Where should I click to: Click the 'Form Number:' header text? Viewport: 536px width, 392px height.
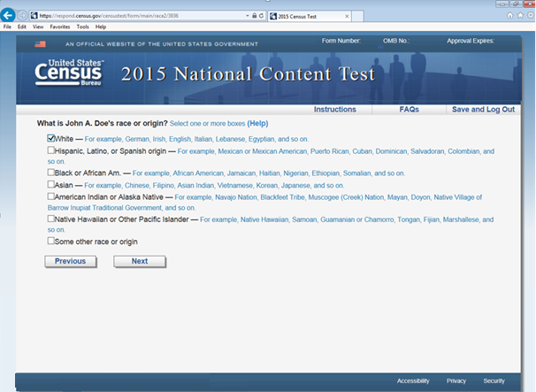[341, 41]
